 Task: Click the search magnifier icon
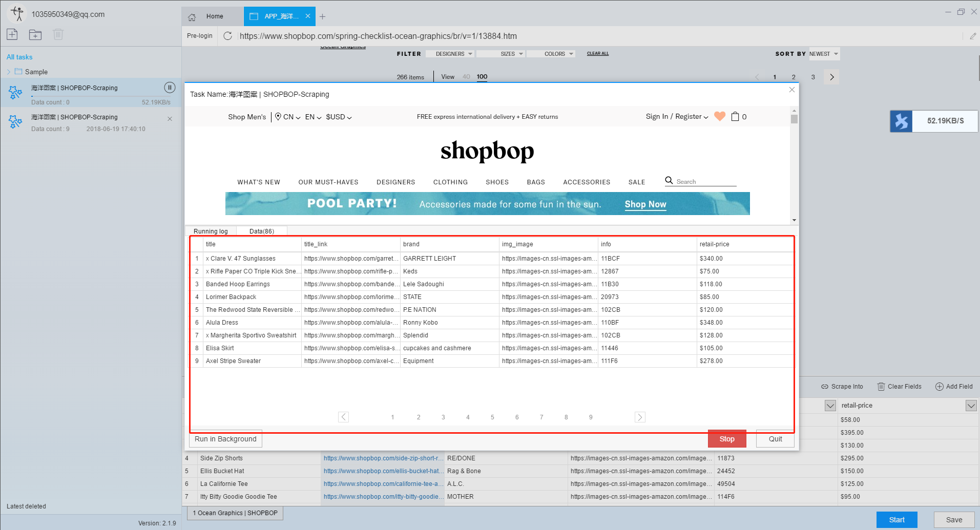669,180
